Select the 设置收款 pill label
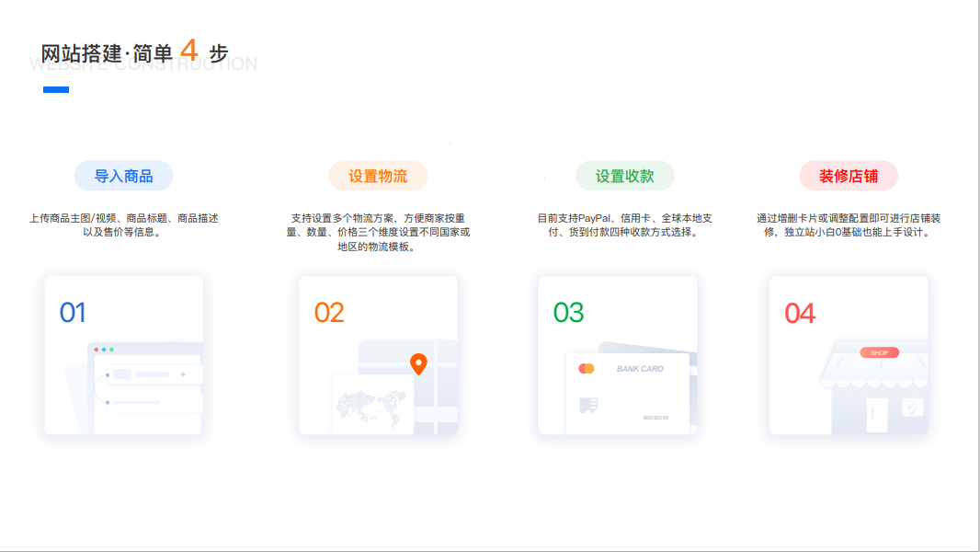 (x=624, y=176)
